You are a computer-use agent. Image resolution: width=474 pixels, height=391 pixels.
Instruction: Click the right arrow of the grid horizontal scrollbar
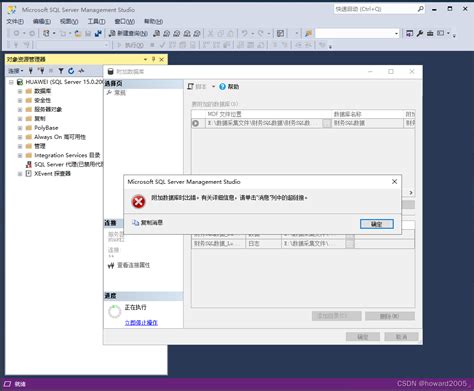tap(411, 193)
